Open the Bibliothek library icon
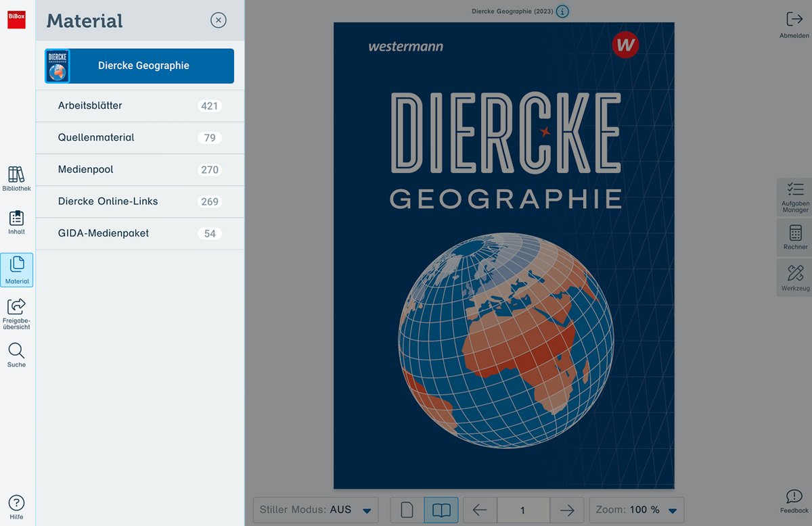The height and width of the screenshot is (526, 812). click(x=16, y=178)
